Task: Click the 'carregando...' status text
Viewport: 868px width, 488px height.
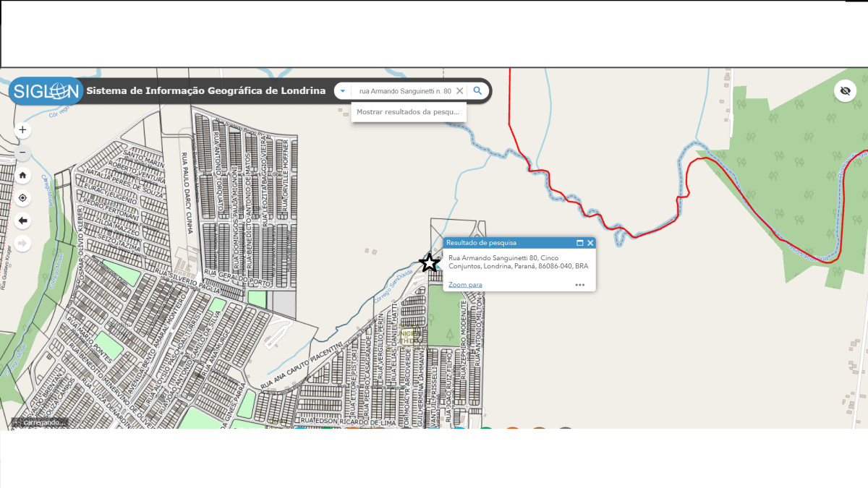Action: click(x=45, y=422)
